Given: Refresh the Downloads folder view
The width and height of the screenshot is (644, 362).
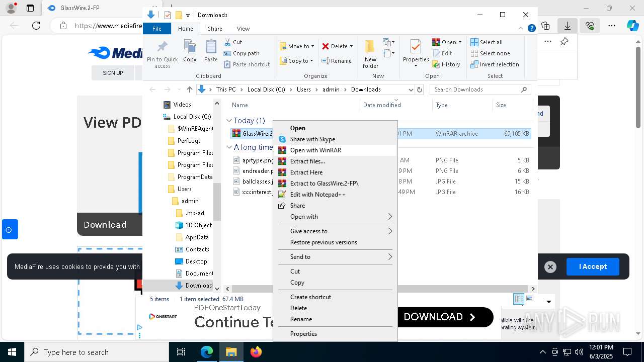Looking at the screenshot, I should coord(420,89).
